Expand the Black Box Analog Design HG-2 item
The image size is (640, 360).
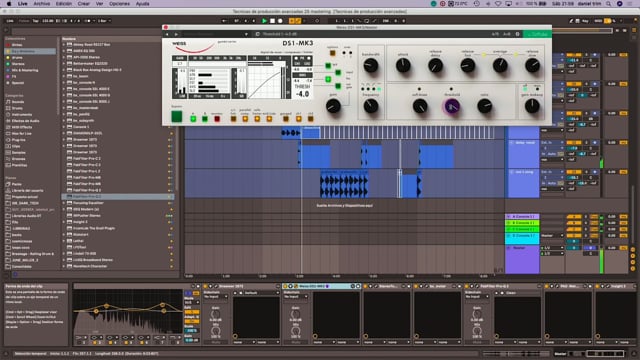(64, 70)
